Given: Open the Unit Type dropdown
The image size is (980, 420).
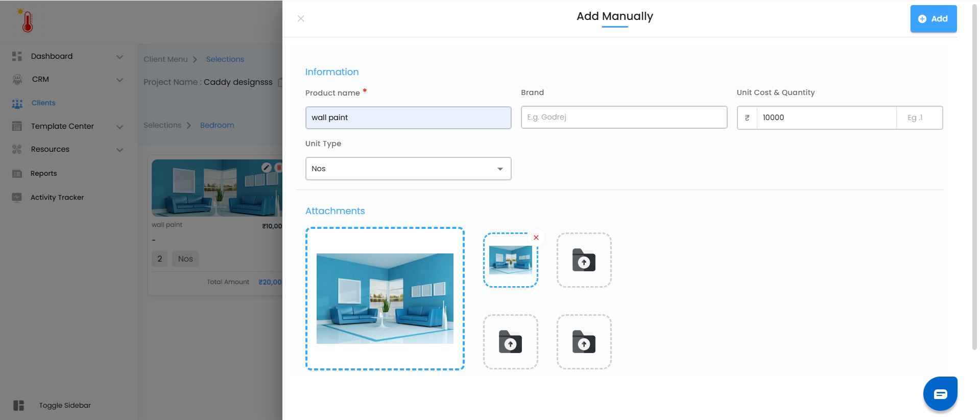Looking at the screenshot, I should [409, 169].
